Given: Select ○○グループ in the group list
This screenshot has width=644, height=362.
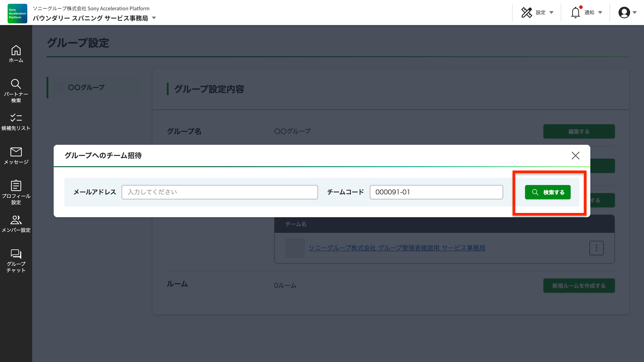Looking at the screenshot, I should [86, 87].
